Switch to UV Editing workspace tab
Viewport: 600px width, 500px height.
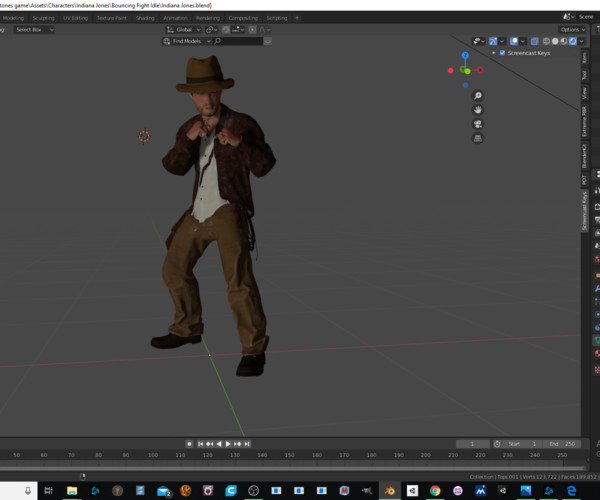(75, 18)
